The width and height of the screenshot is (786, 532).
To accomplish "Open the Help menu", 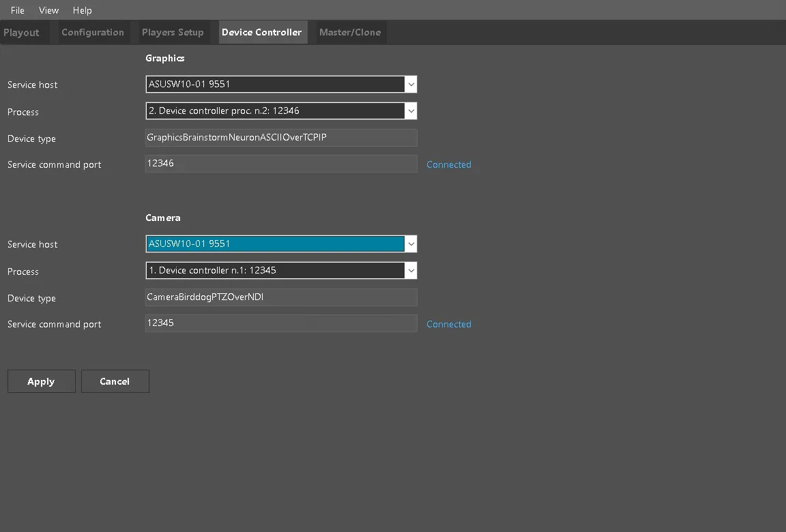I will pyautogui.click(x=83, y=10).
